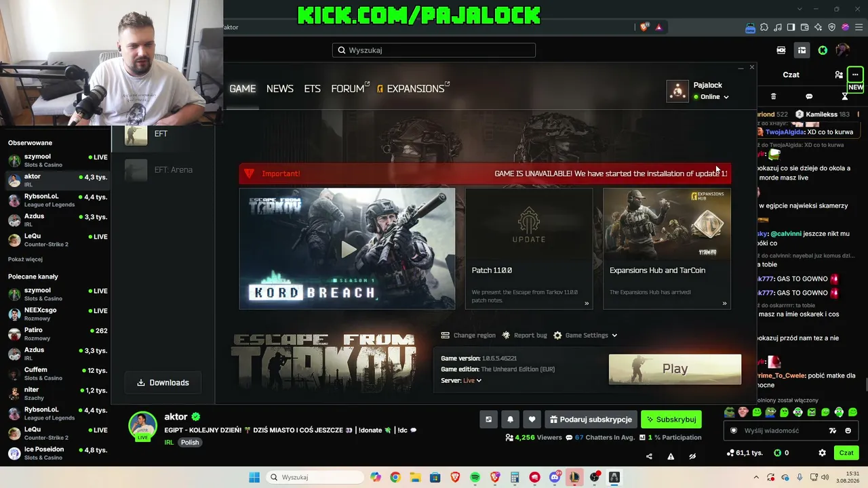The height and width of the screenshot is (488, 868).
Task: Open the Brave VPN shield icon
Action: click(x=832, y=27)
